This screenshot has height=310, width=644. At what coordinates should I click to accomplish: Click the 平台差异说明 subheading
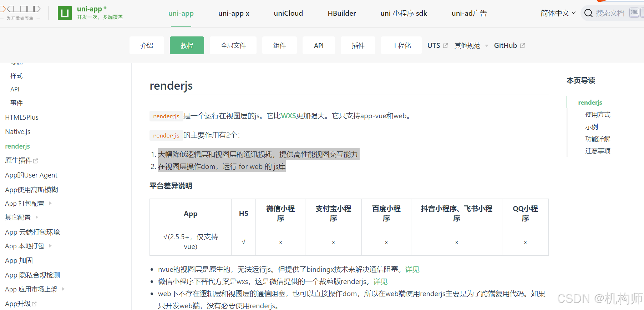(x=171, y=186)
